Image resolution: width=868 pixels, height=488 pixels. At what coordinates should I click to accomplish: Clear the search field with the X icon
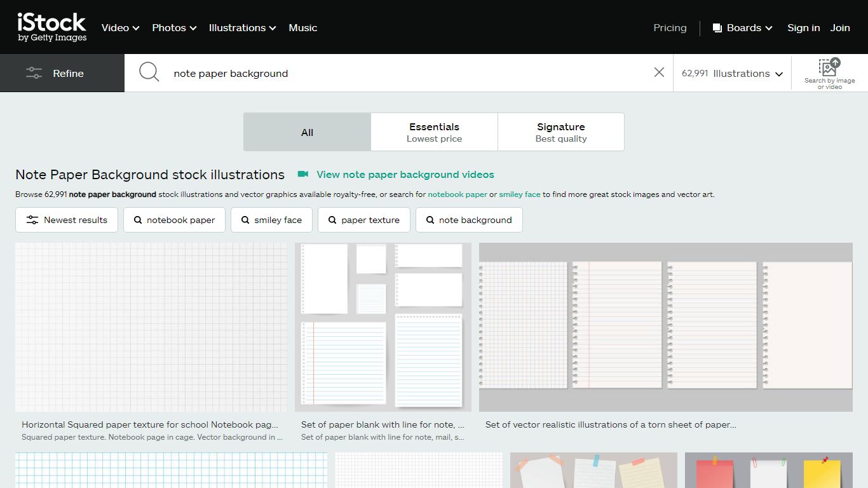click(659, 72)
